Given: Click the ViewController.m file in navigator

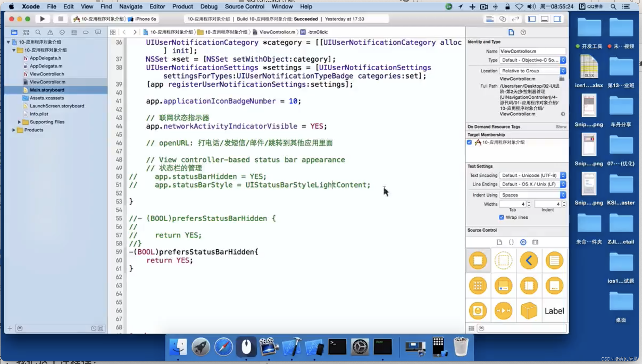Looking at the screenshot, I should pyautogui.click(x=47, y=82).
